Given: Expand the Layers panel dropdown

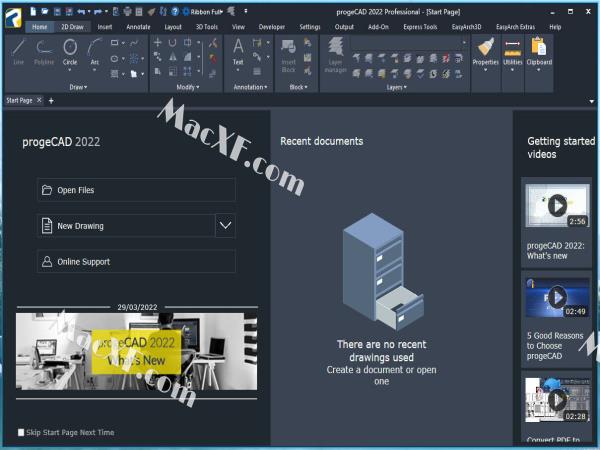Looking at the screenshot, I should point(396,87).
